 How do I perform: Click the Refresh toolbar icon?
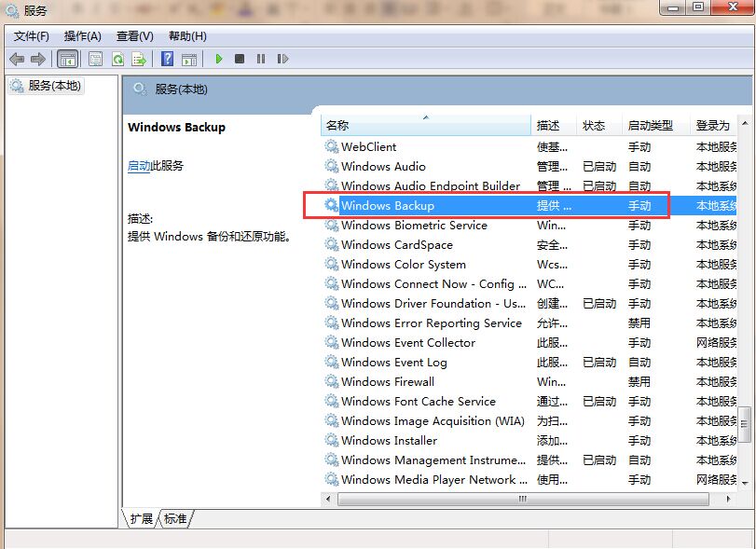[x=117, y=60]
